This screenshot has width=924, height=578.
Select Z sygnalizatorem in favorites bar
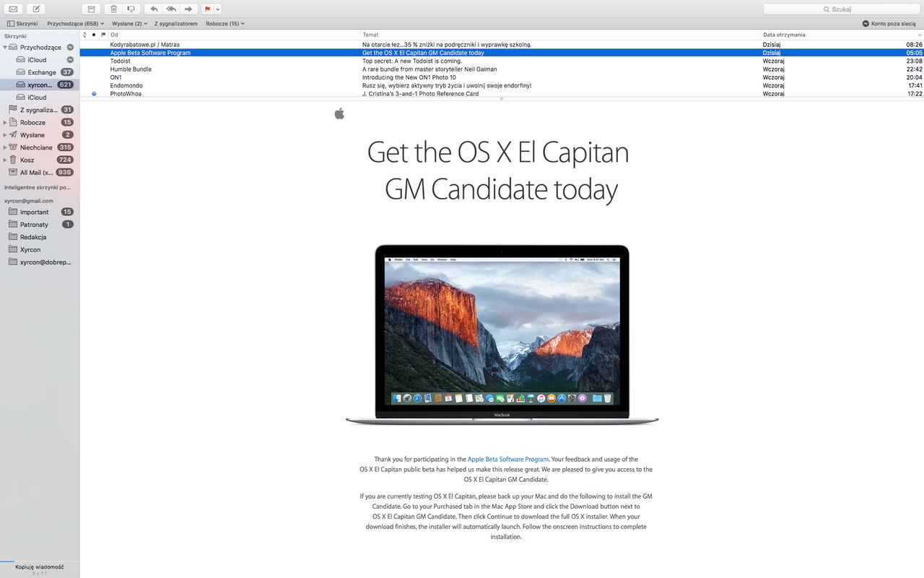pyautogui.click(x=176, y=24)
